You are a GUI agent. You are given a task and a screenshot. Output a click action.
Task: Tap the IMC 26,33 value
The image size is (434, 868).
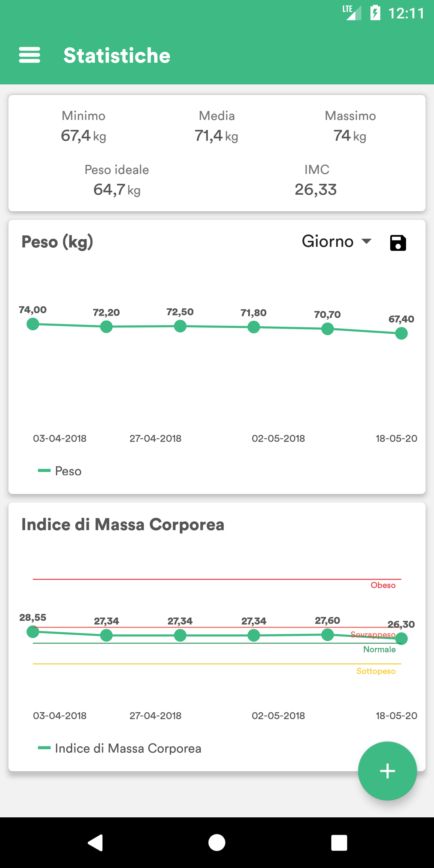316,189
